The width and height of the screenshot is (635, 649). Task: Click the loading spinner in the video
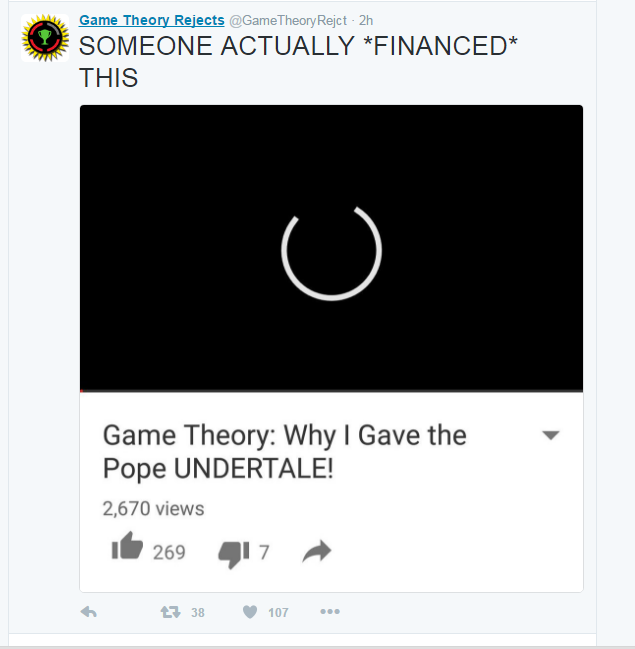(331, 252)
